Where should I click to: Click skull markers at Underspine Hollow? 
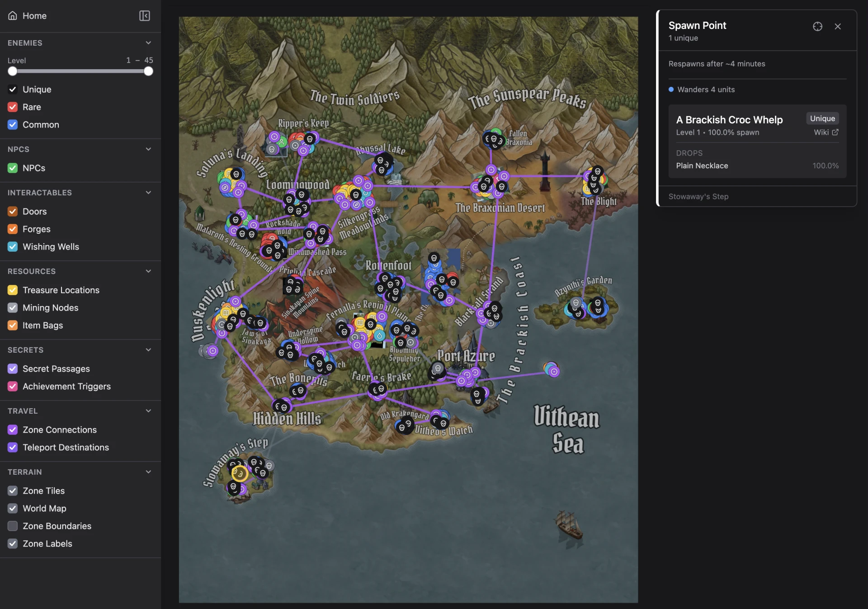click(x=288, y=350)
